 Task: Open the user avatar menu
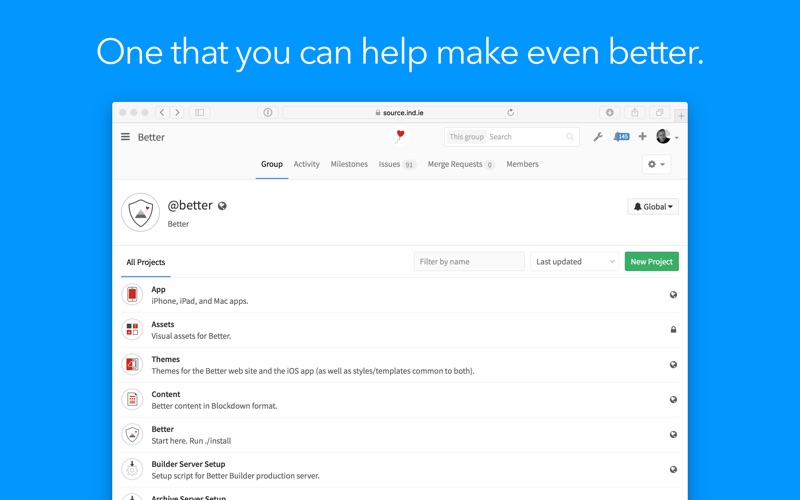666,137
